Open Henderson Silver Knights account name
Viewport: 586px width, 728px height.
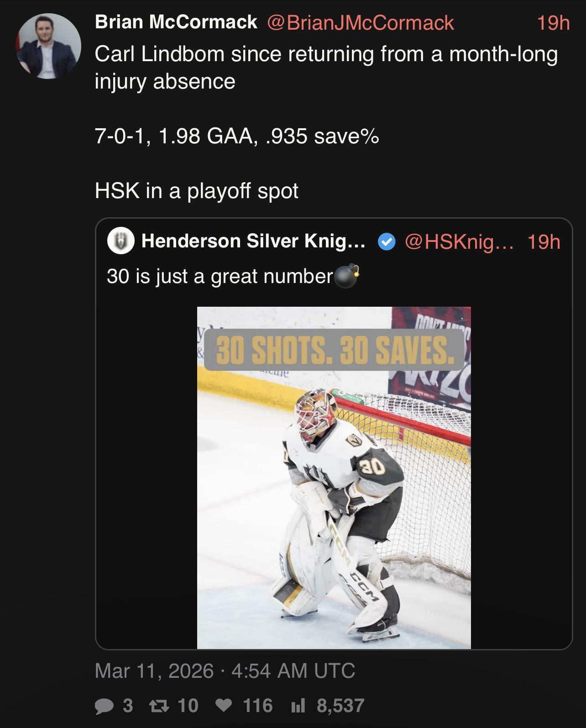coord(253,241)
